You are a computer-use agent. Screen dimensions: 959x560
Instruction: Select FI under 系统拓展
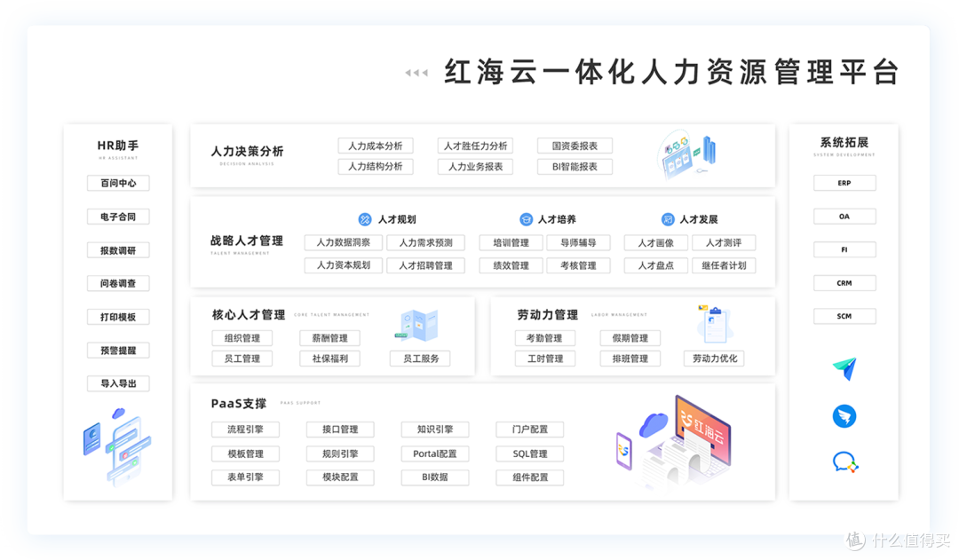[844, 249]
